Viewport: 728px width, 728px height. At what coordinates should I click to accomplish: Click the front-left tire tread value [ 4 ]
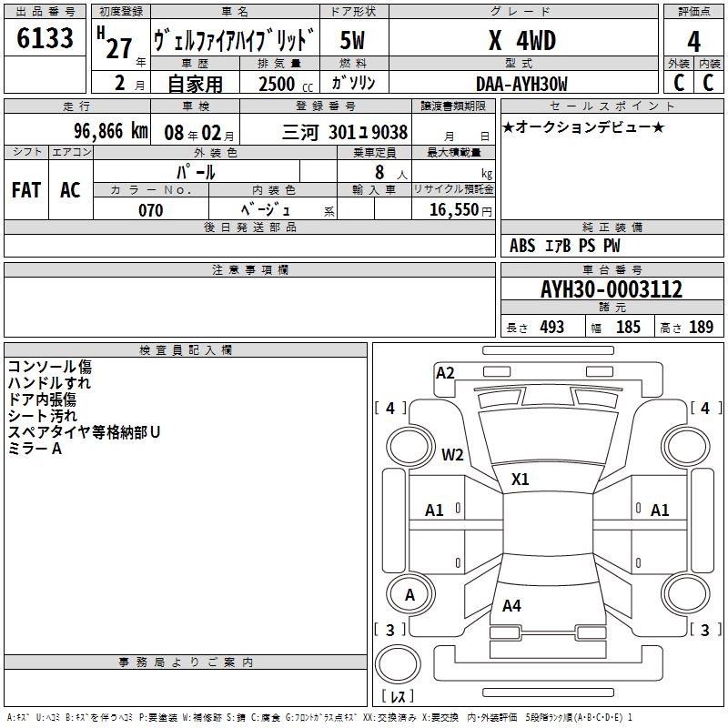390,409
